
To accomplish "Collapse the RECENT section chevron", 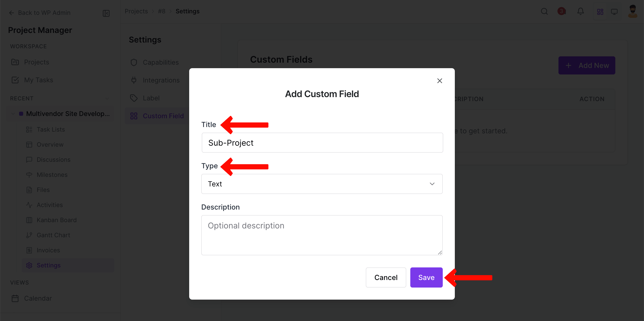I will click(x=107, y=98).
